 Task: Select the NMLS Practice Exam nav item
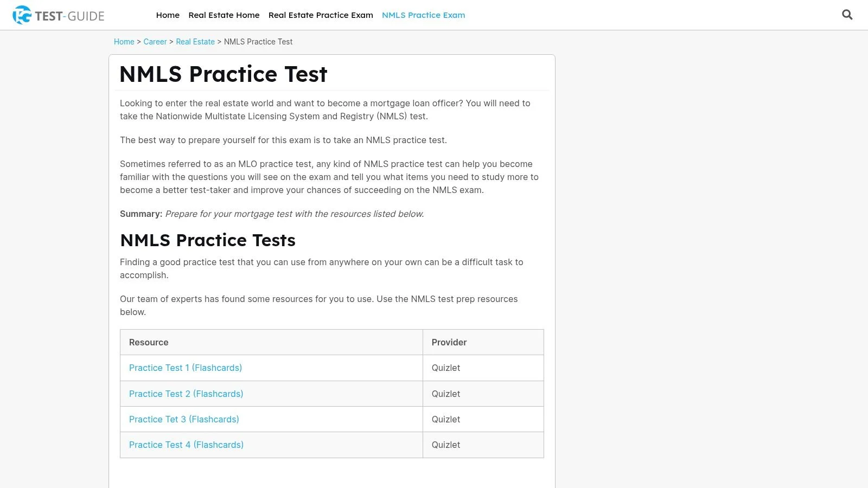[423, 15]
